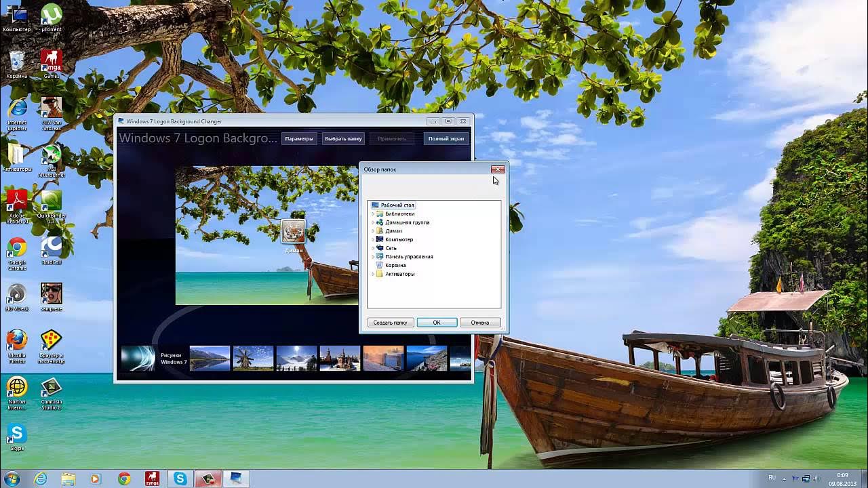The height and width of the screenshot is (488, 868).
Task: Open HD VDeck desktop shortcut
Action: tap(17, 298)
